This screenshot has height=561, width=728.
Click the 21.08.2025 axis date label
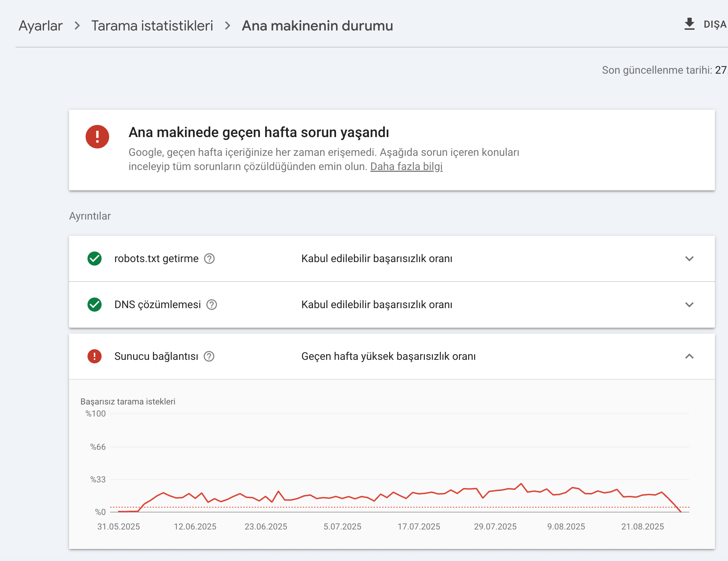(x=643, y=527)
